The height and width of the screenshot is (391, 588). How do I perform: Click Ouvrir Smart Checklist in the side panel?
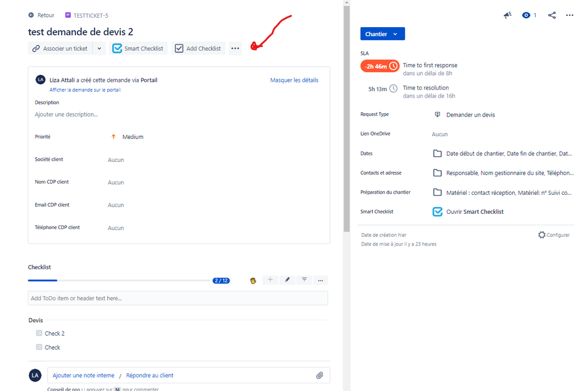[x=475, y=211]
